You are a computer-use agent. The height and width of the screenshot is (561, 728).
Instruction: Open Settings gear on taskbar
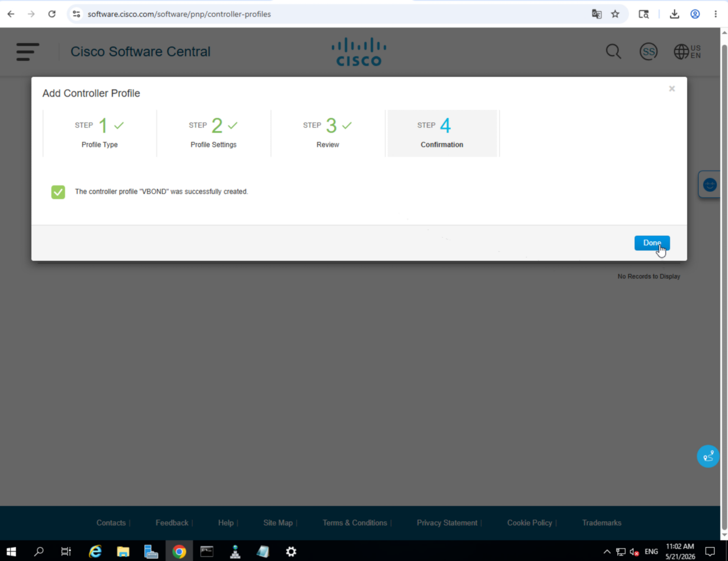click(x=291, y=551)
